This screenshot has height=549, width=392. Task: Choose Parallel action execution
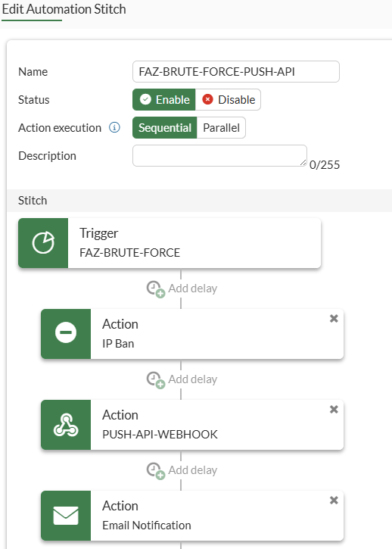221,127
